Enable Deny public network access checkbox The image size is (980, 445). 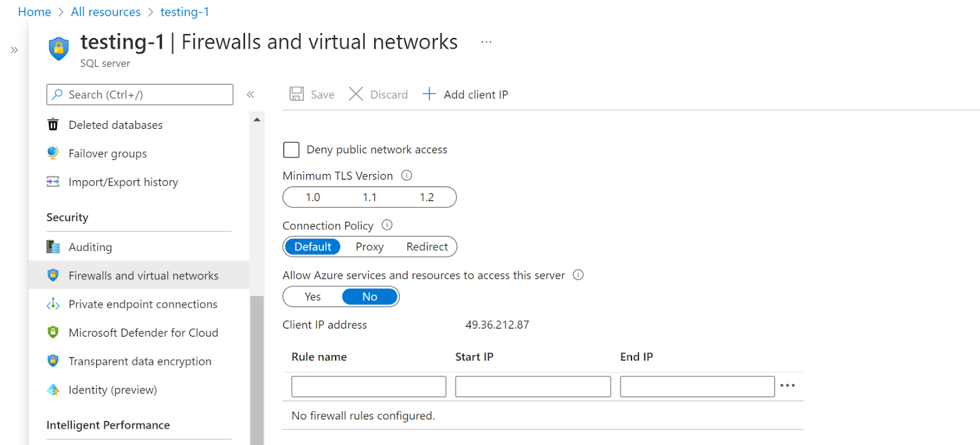[x=292, y=150]
